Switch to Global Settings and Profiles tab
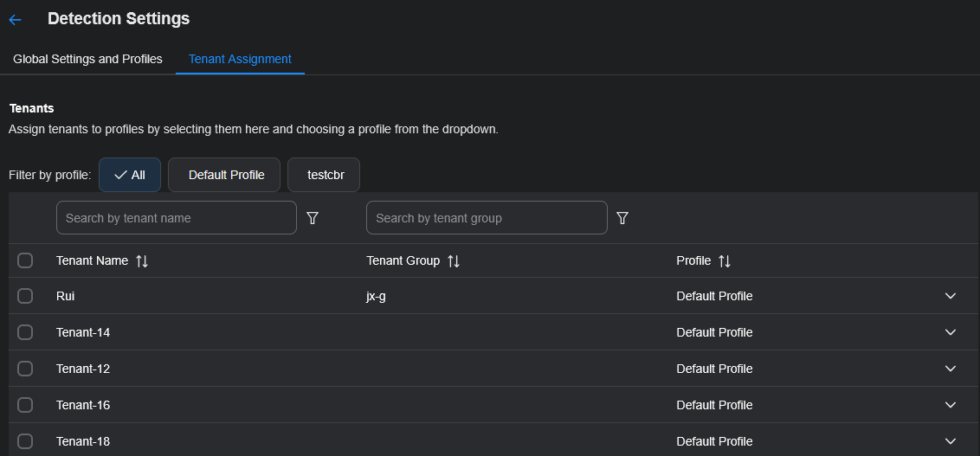Image resolution: width=980 pixels, height=456 pixels. point(87,59)
